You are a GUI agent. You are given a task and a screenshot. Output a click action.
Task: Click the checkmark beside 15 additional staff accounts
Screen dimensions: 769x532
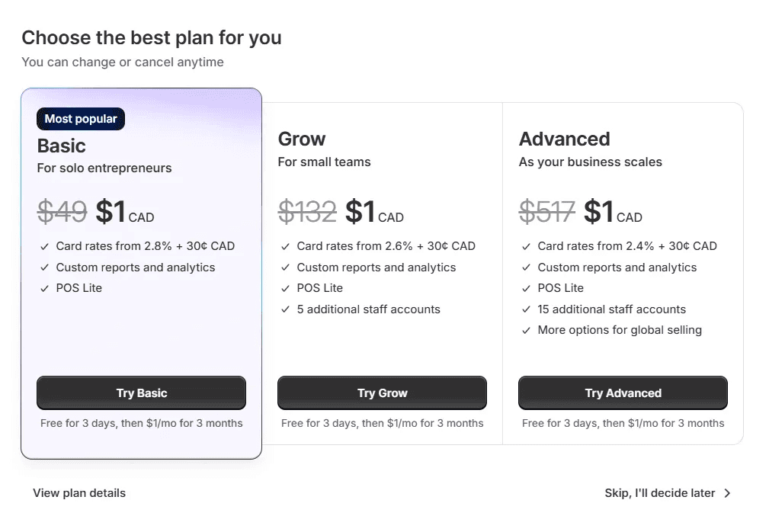(525, 309)
